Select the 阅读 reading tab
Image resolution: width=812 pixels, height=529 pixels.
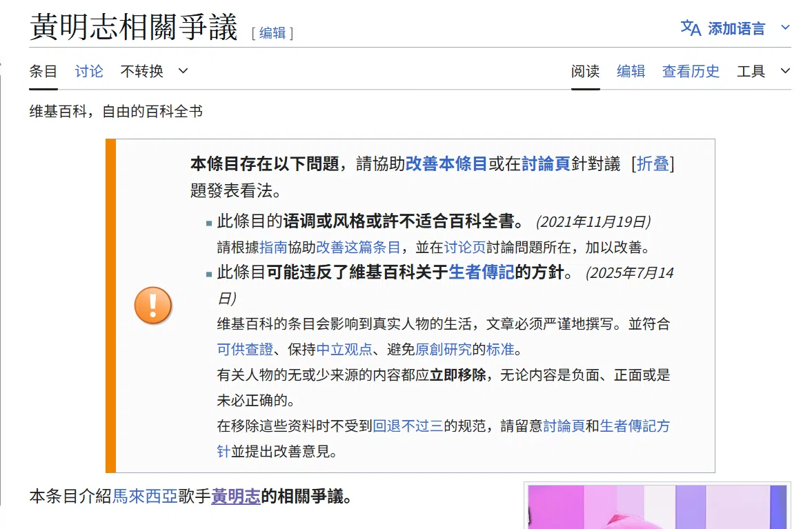[x=585, y=71]
